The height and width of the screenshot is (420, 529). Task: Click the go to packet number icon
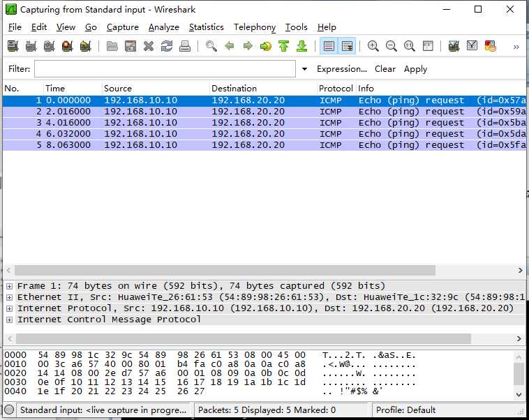tap(266, 46)
